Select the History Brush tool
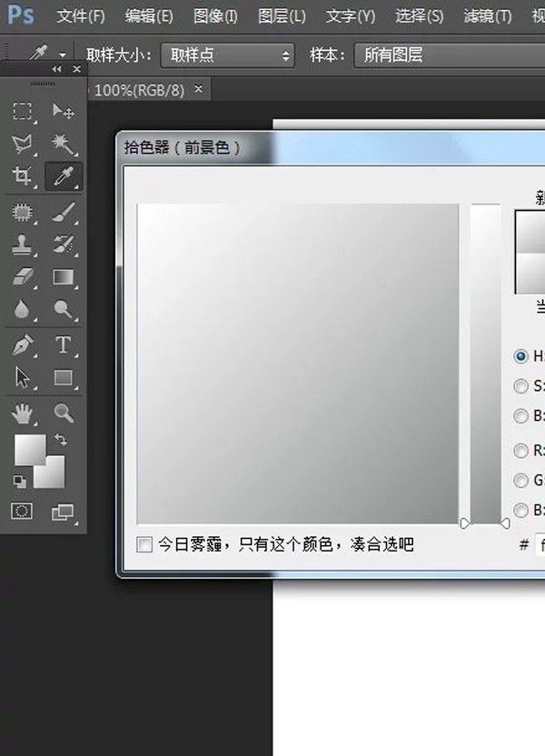 pyautogui.click(x=63, y=244)
